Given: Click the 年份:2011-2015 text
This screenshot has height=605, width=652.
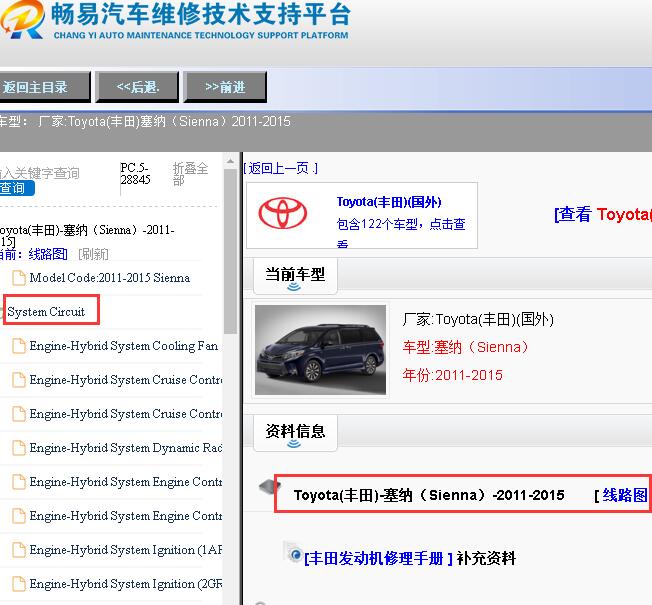Looking at the screenshot, I should [452, 375].
